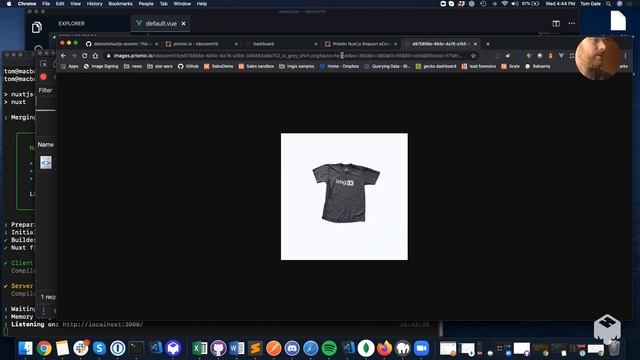640x360 pixels.
Task: Open Google Chrome from the Dock
Action: tap(44, 348)
